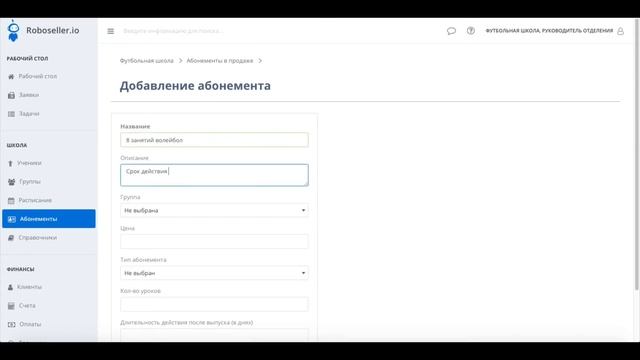Click the Абонементы card icon
640x360 pixels.
tap(11, 219)
